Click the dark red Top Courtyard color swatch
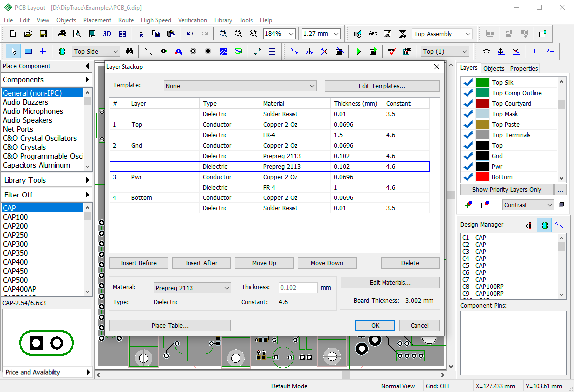The image size is (574, 392). pyautogui.click(x=482, y=104)
